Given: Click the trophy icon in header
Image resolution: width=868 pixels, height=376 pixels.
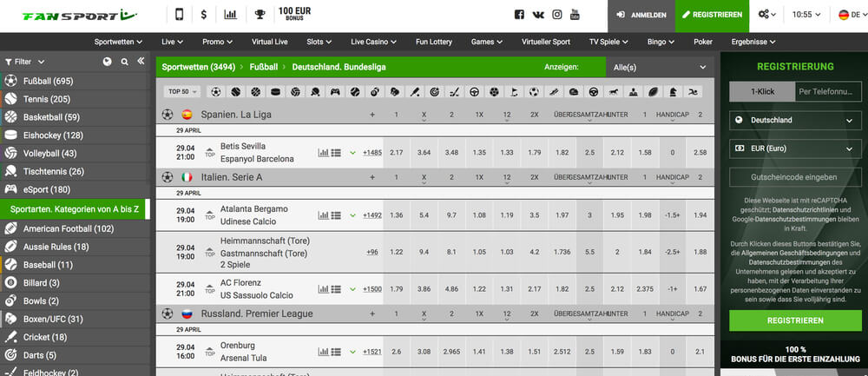Looking at the screenshot, I should 260,15.
